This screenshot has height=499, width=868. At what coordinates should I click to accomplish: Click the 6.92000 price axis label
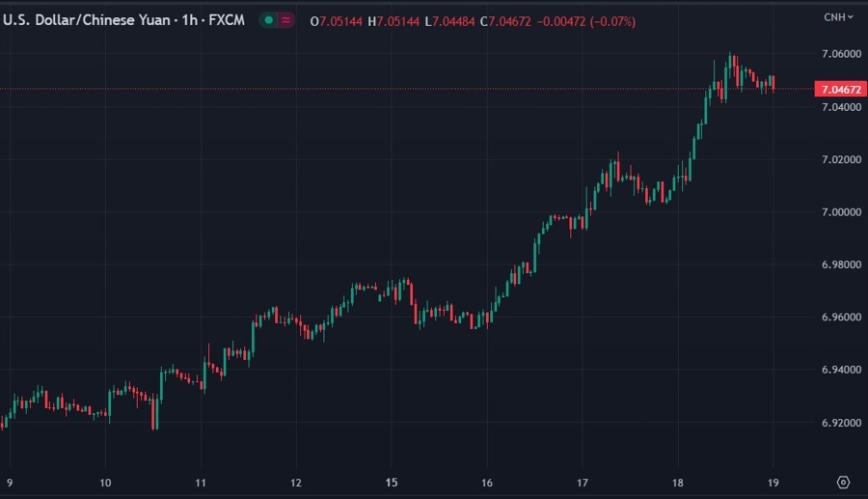coord(841,423)
